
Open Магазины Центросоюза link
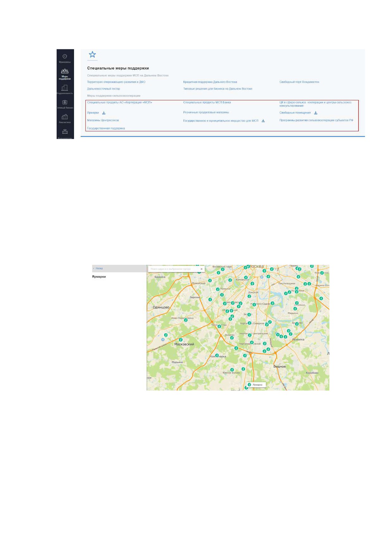103,120
